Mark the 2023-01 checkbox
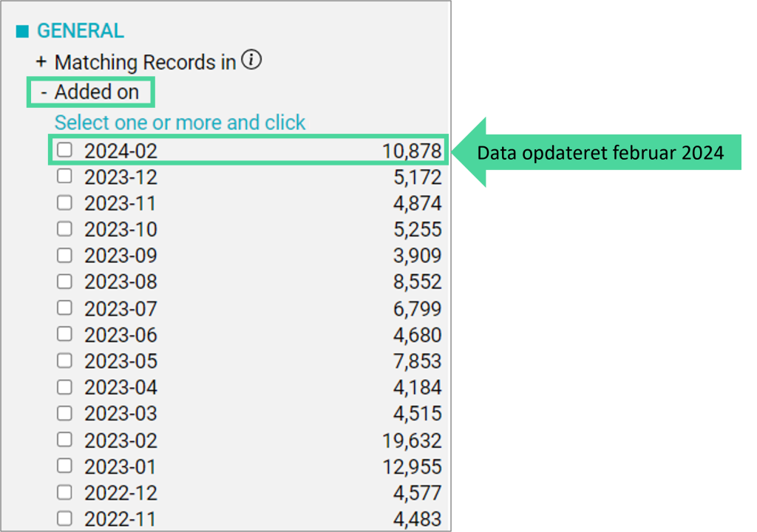This screenshot has height=532, width=757. (65, 466)
